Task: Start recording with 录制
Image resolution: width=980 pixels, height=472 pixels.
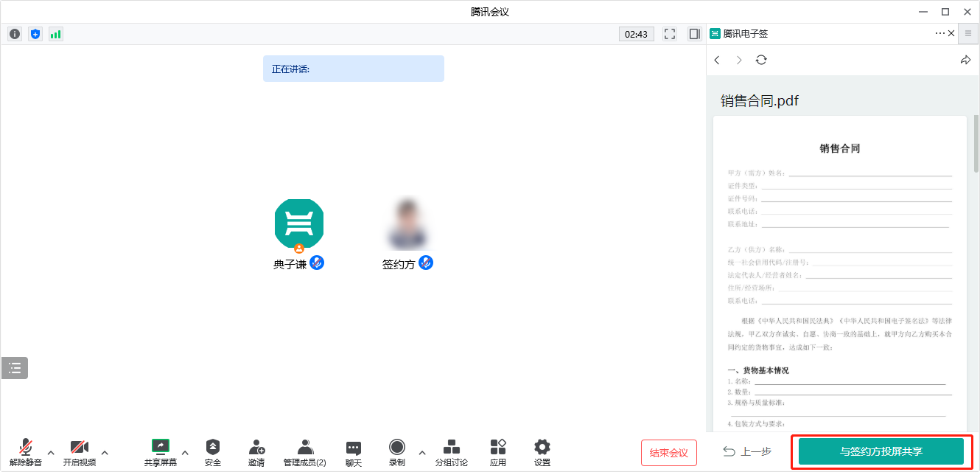Action: [x=397, y=452]
